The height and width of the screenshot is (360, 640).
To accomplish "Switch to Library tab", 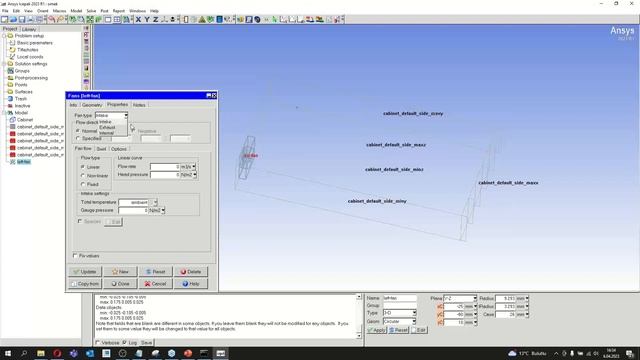I will 29,29.
